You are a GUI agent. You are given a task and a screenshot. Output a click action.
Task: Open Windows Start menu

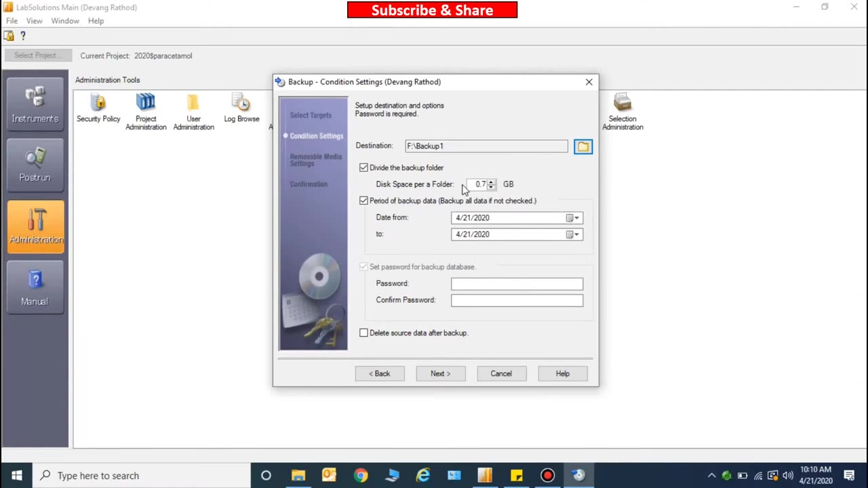point(16,475)
